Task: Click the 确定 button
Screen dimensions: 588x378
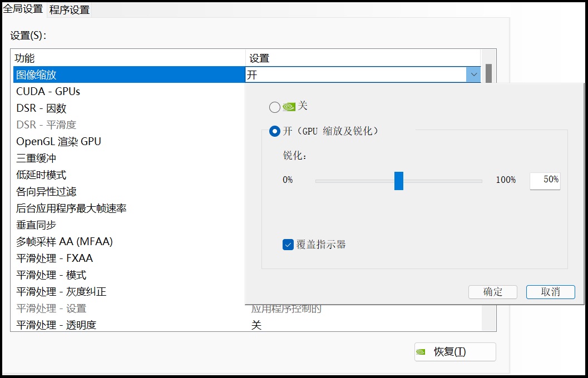Action: pos(492,292)
